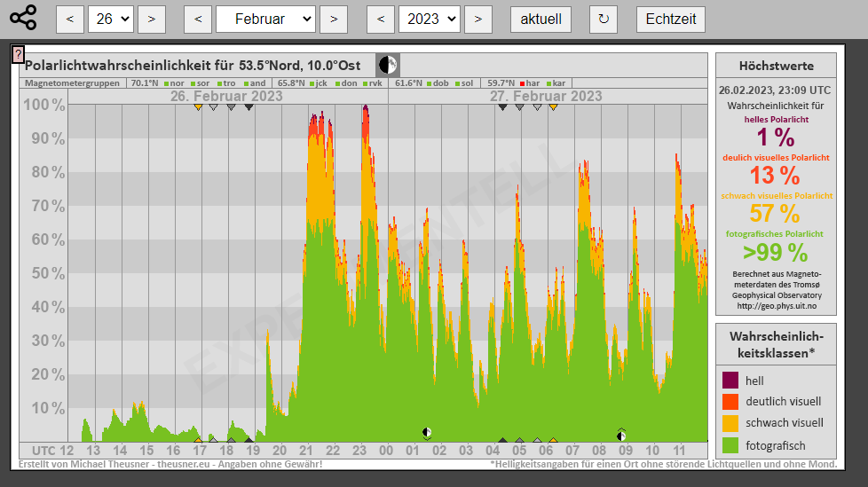Go to next month arrow
The image size is (868, 487).
pyautogui.click(x=334, y=20)
